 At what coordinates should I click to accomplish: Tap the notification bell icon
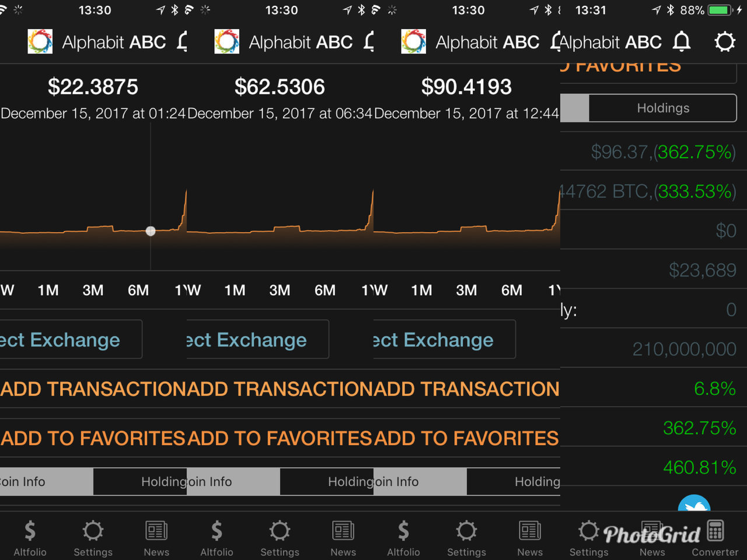coord(681,42)
